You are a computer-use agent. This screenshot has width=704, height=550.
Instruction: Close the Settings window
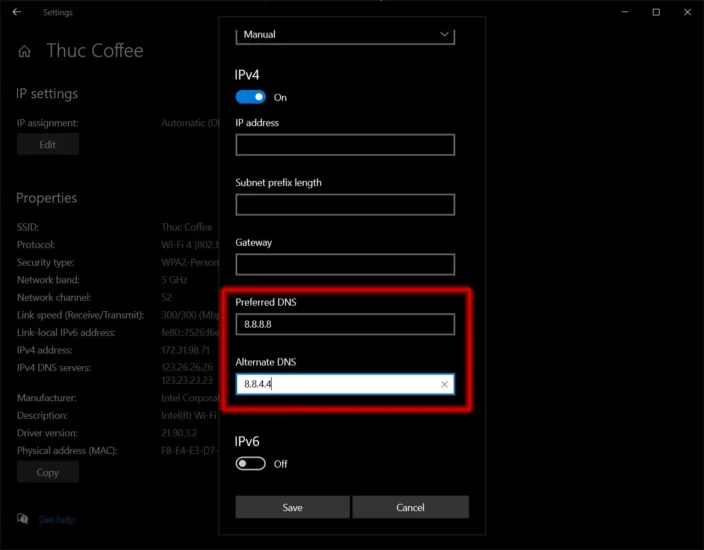[x=687, y=12]
